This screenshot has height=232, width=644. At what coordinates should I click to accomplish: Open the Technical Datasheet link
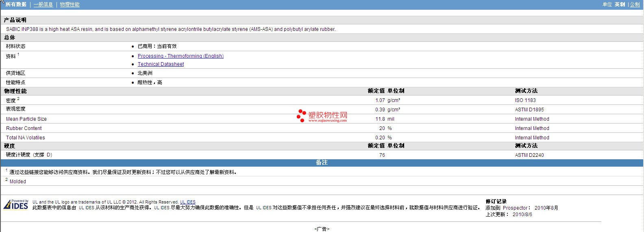coord(161,64)
